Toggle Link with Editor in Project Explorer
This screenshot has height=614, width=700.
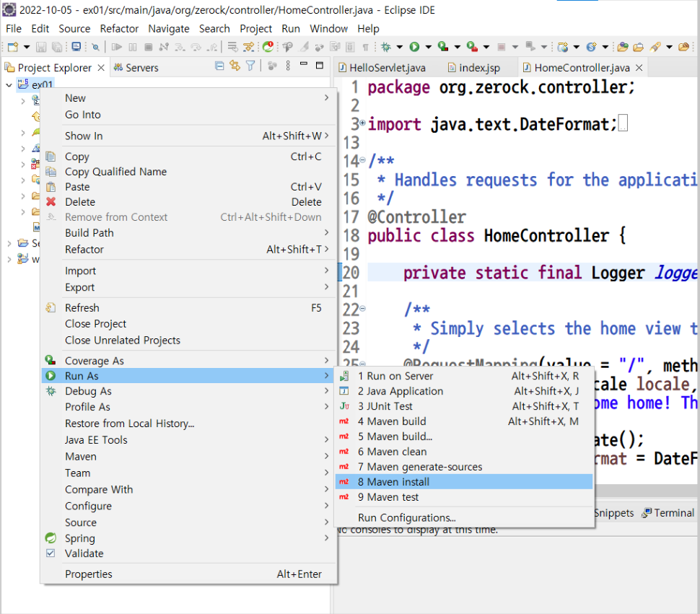(x=235, y=66)
